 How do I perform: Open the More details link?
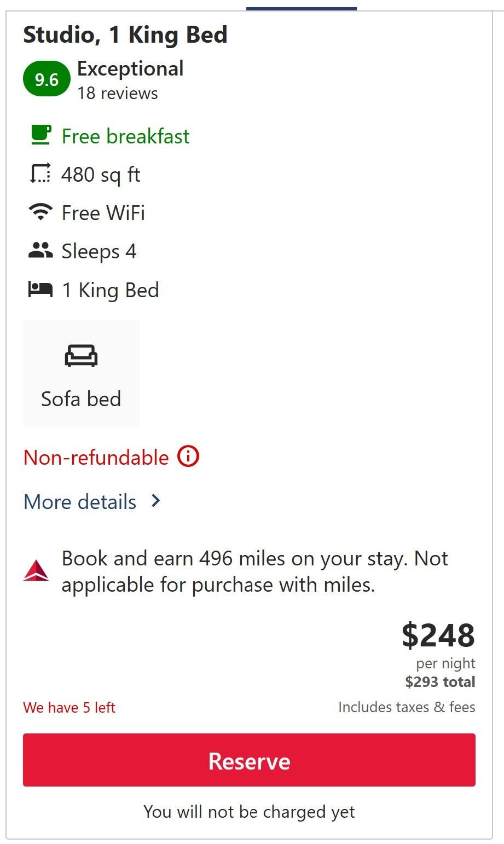pos(80,502)
